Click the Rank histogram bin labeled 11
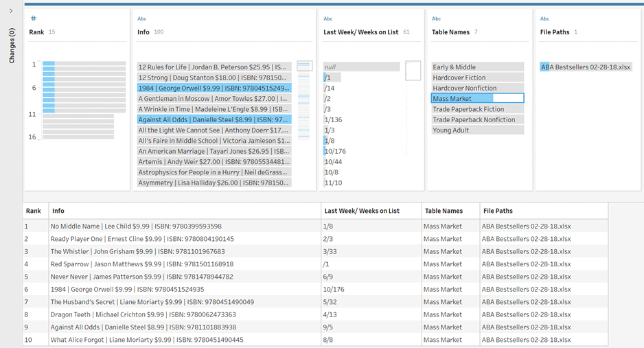The width and height of the screenshot is (644, 348). point(78,116)
